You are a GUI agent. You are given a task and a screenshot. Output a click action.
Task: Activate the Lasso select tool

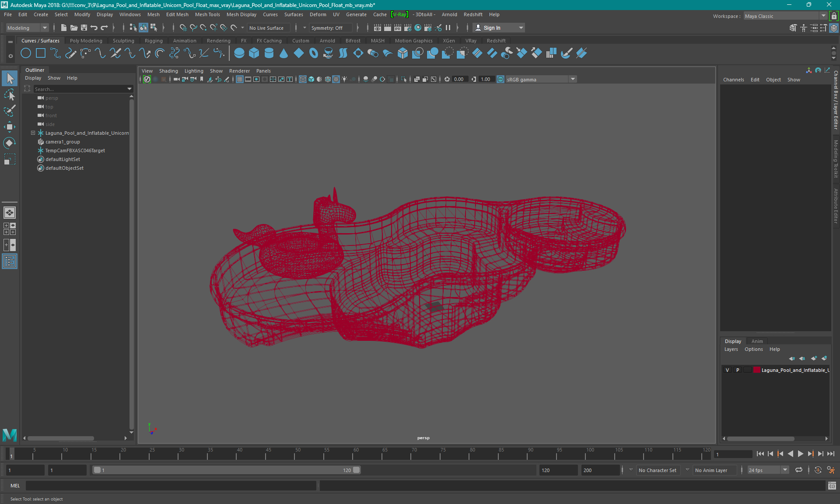click(x=10, y=94)
